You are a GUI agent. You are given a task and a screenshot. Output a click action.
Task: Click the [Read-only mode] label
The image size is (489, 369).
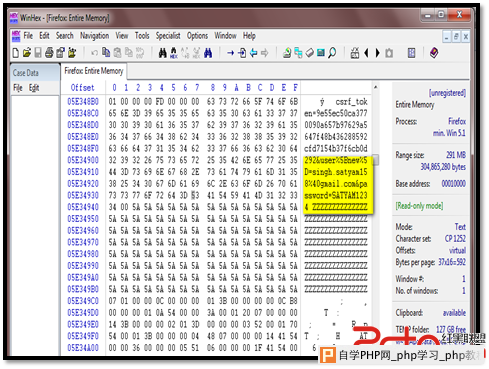tap(419, 206)
